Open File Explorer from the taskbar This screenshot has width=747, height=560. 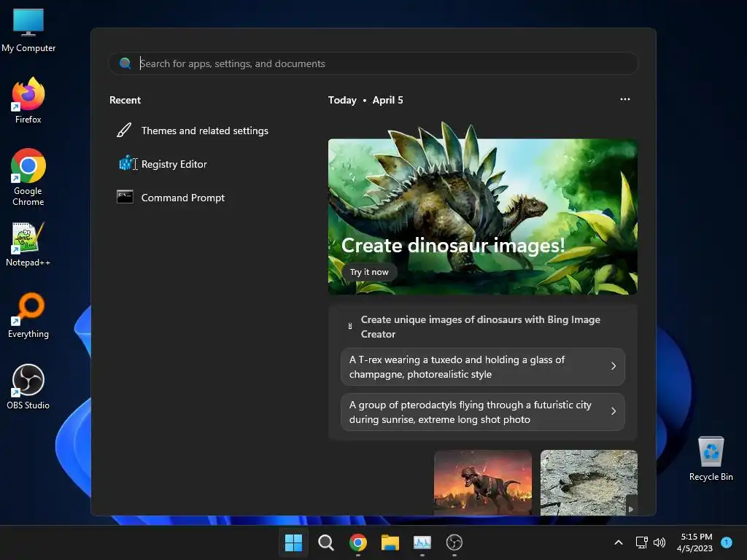[x=390, y=542]
